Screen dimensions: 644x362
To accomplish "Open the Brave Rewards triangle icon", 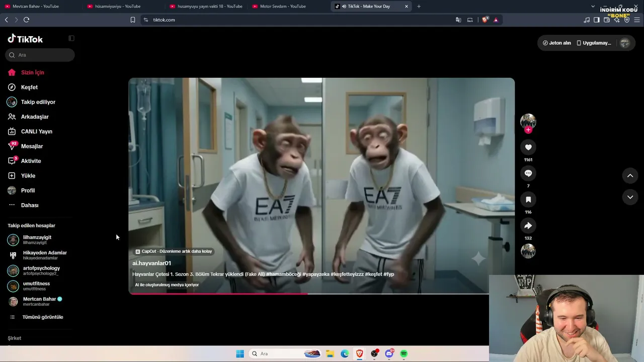I will click(496, 20).
